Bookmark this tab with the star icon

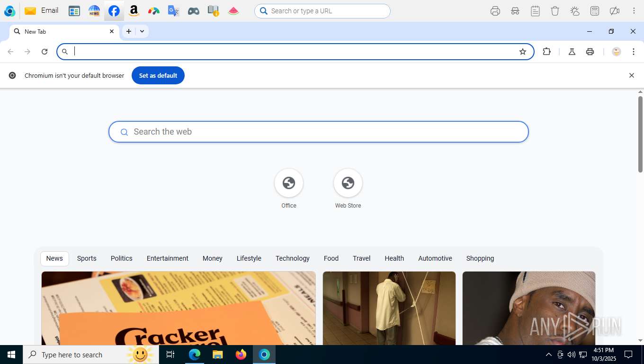(x=523, y=52)
